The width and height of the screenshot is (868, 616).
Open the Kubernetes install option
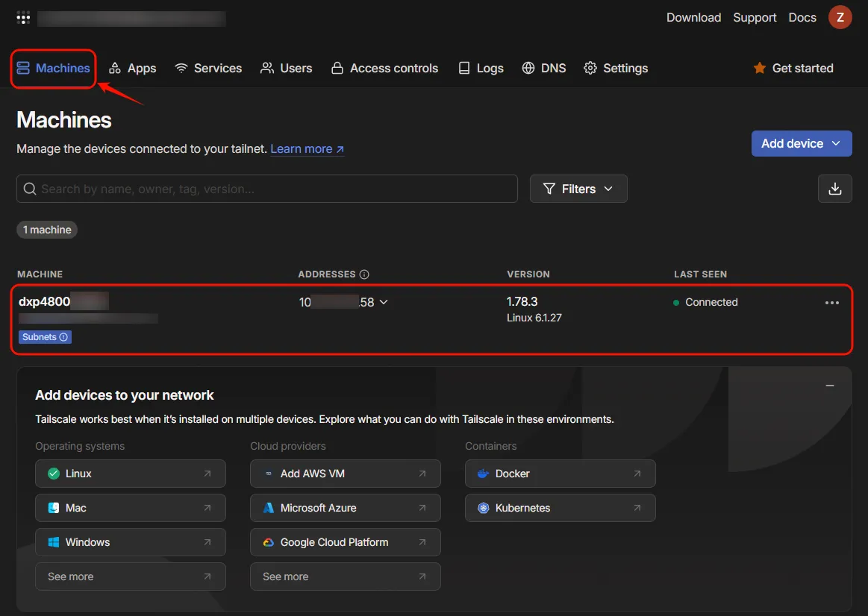pos(560,508)
